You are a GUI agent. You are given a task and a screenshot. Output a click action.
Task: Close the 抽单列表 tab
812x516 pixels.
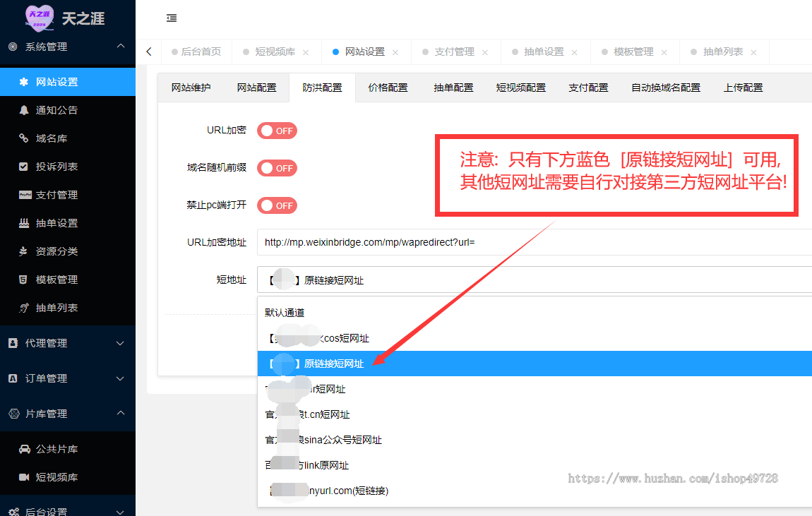[x=753, y=52]
